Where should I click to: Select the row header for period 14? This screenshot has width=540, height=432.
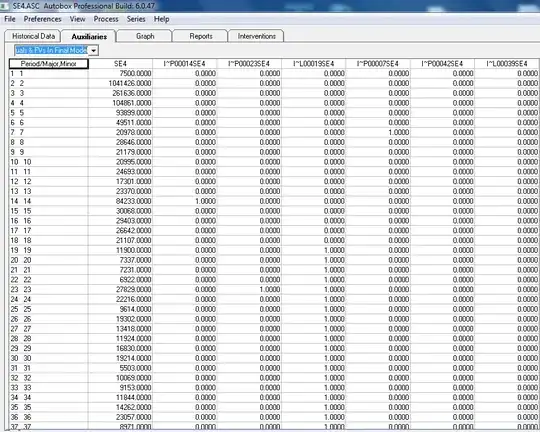pyautogui.click(x=49, y=201)
